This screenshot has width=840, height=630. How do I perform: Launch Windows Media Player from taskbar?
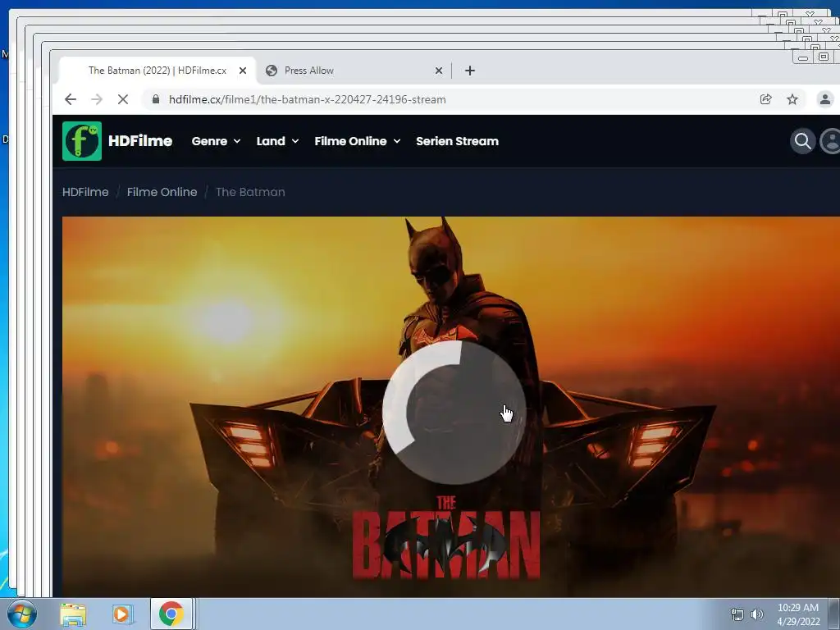tap(121, 614)
